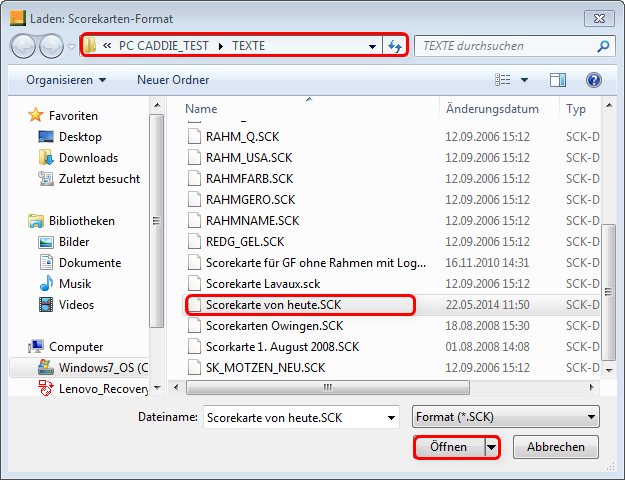This screenshot has height=480, width=625.
Task: Click PC CADDIE_TEST in the address path
Action: coord(163,46)
